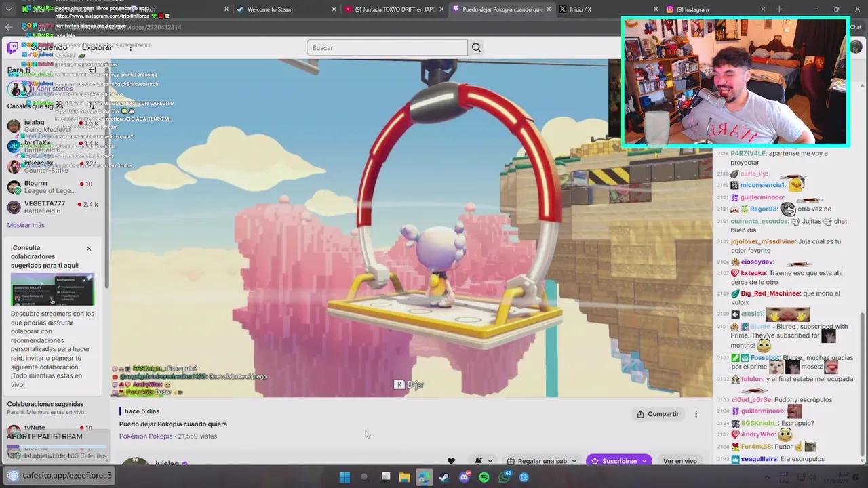Click the collaborators suggestion thumbnail

pyautogui.click(x=52, y=289)
